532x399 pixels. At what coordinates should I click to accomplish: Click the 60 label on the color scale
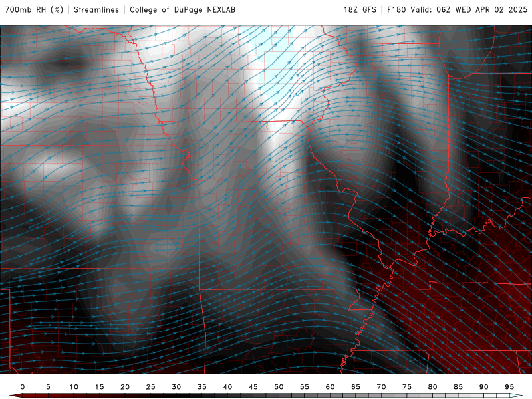(x=330, y=387)
